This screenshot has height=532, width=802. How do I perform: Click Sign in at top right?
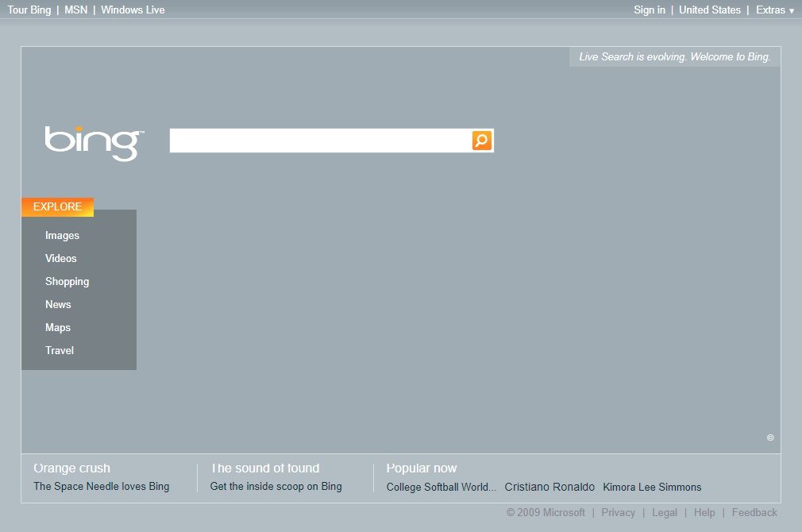click(650, 10)
